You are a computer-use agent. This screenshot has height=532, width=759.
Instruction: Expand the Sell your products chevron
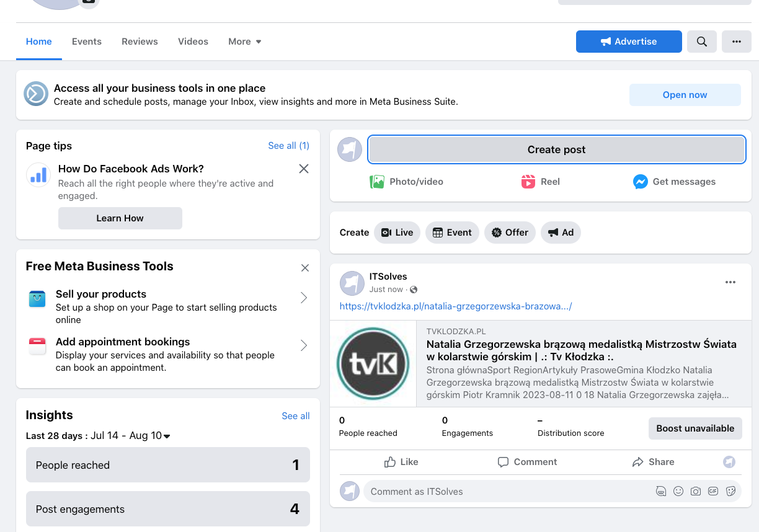click(304, 298)
